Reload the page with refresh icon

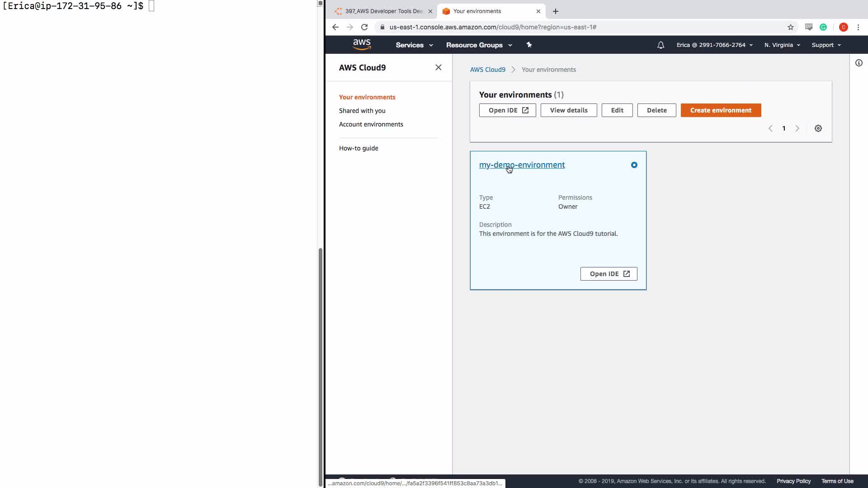(364, 27)
